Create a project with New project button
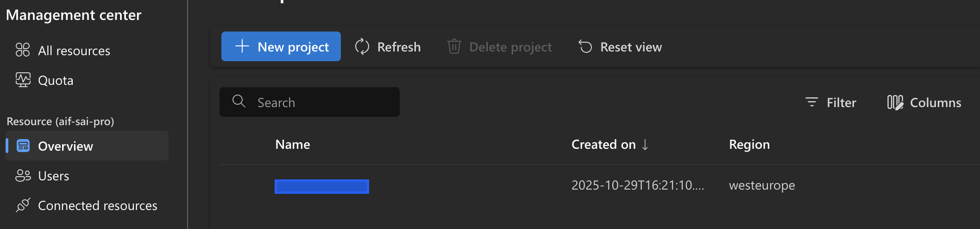The image size is (980, 229). coord(281,47)
